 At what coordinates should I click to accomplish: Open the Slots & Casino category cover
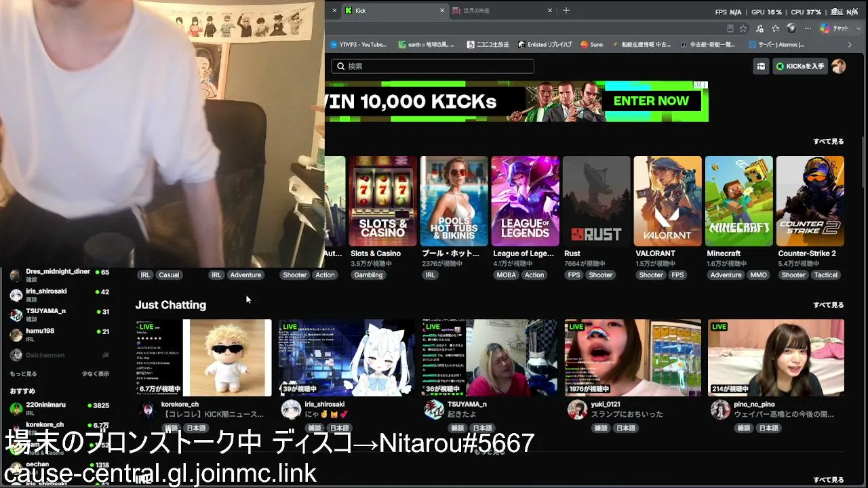(x=383, y=201)
